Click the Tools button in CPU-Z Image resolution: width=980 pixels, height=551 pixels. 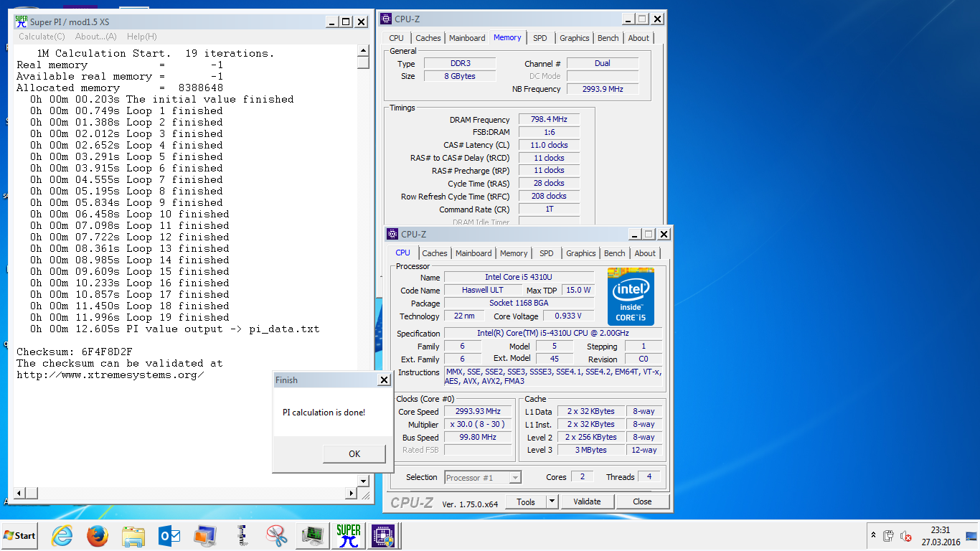526,501
